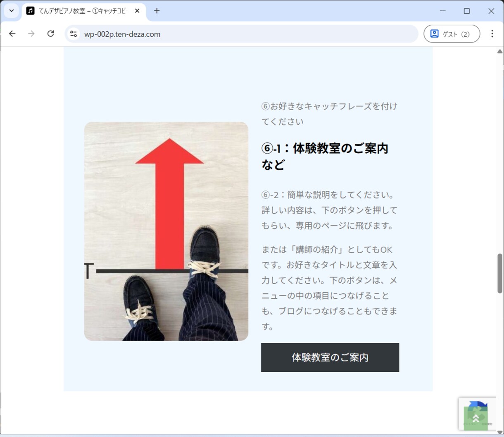Open the tab search dropdown chevron

12,11
